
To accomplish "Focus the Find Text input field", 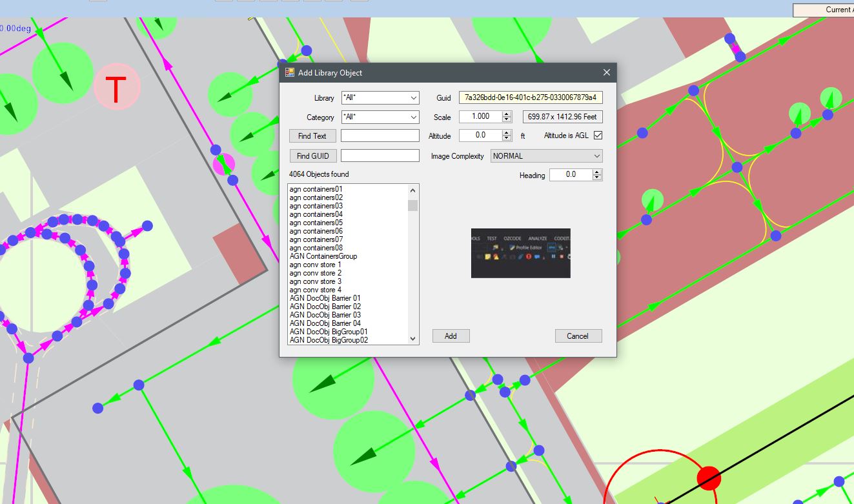I will point(380,136).
